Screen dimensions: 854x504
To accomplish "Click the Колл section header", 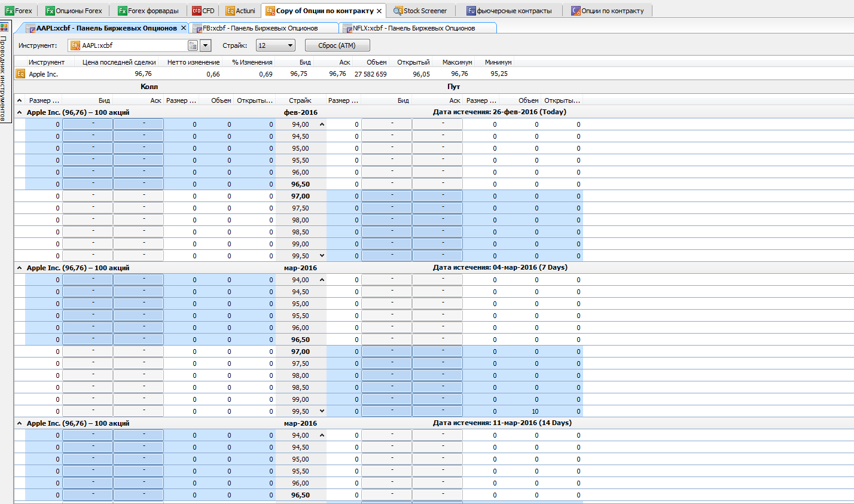I will [149, 87].
